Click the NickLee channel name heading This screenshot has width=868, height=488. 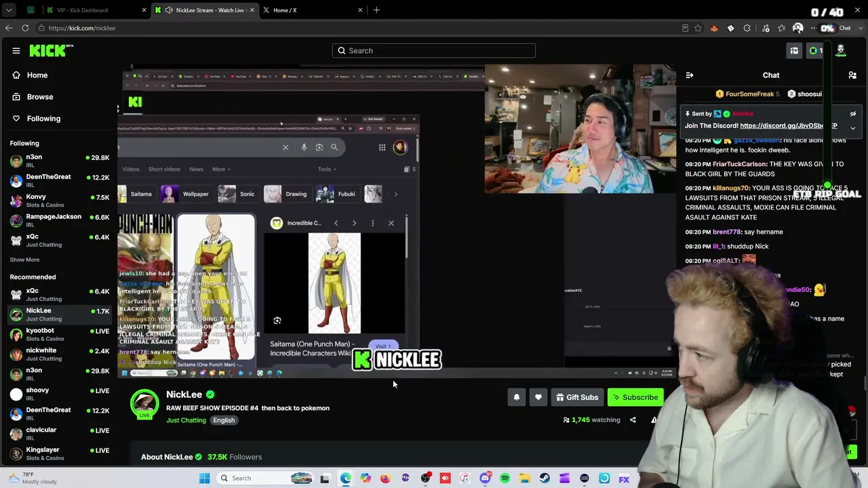click(184, 394)
